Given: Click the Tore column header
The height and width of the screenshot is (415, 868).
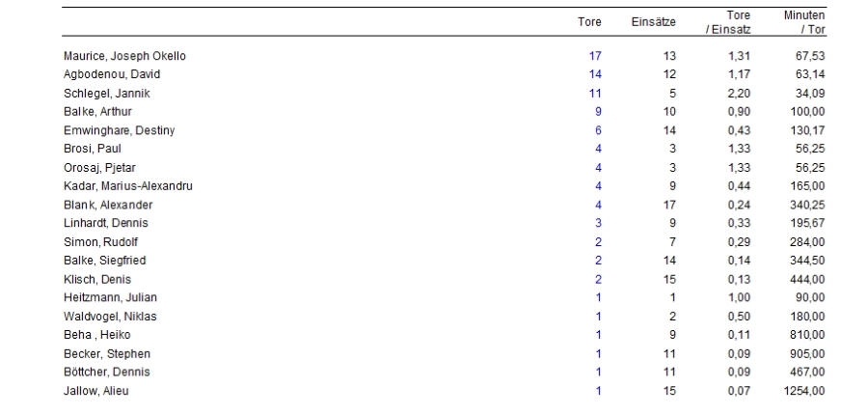Looking at the screenshot, I should (589, 23).
